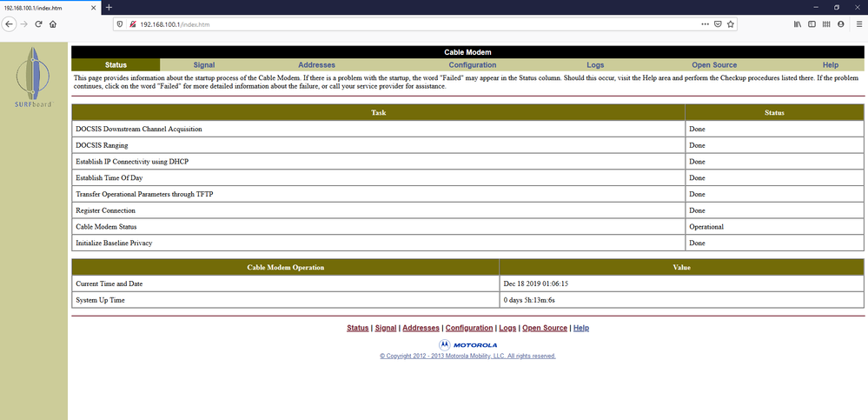The width and height of the screenshot is (868, 420).
Task: Open the Library icon in toolbar
Action: pyautogui.click(x=798, y=24)
